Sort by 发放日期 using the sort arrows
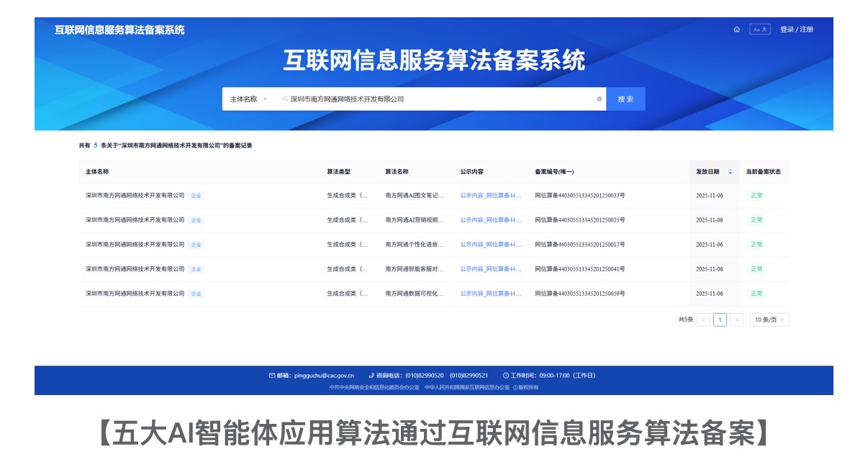This screenshot has height=462, width=868. point(730,172)
